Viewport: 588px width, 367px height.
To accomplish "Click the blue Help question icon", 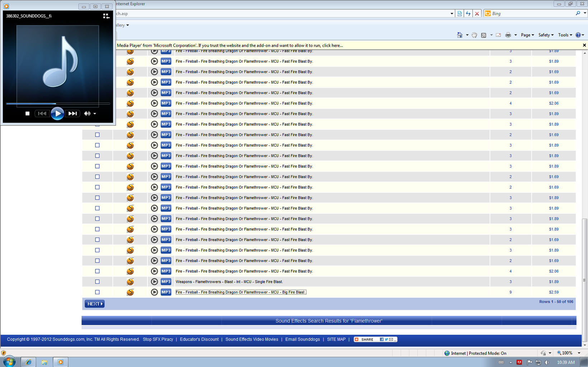I will 578,35.
